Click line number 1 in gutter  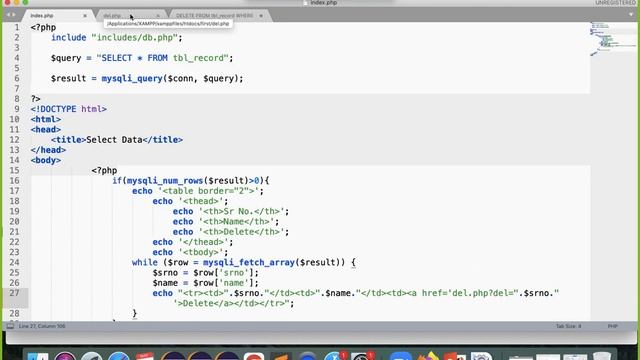click(x=17, y=27)
